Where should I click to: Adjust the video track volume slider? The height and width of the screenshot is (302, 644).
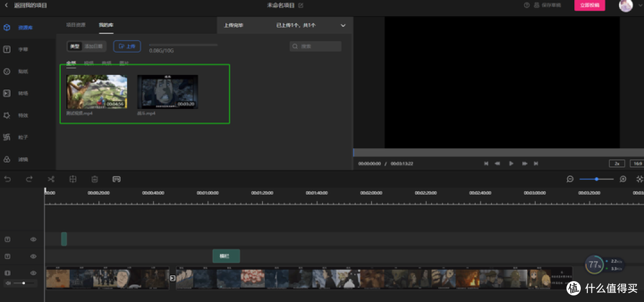click(x=24, y=283)
